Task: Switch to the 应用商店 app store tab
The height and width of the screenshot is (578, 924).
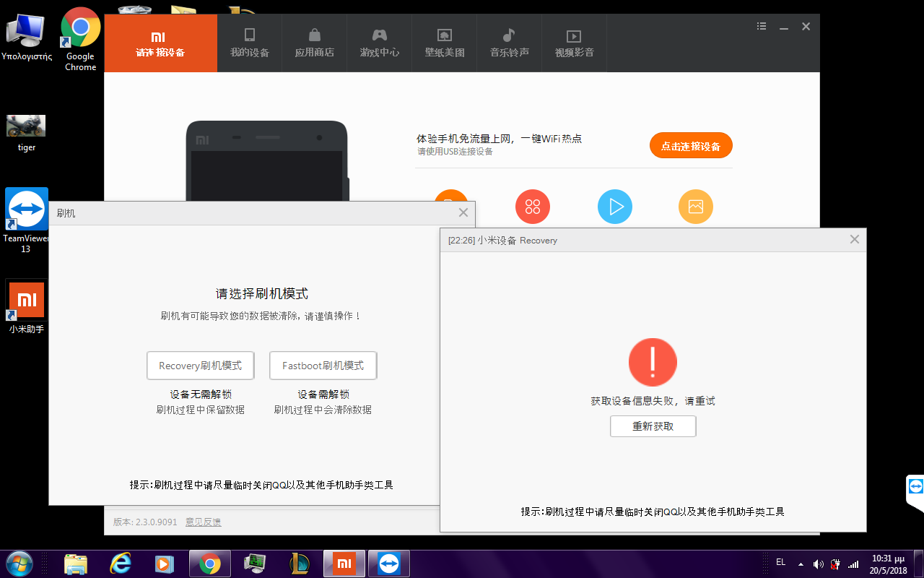Action: pyautogui.click(x=314, y=43)
